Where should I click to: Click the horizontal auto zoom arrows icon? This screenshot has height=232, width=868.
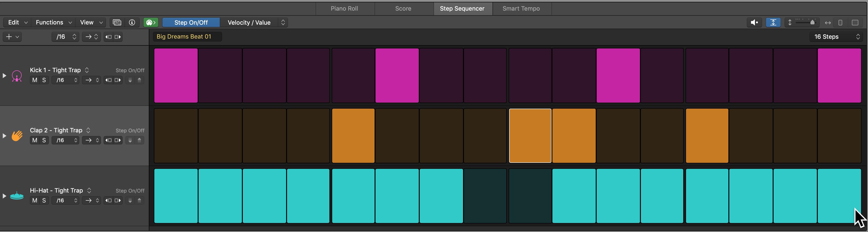tap(827, 23)
